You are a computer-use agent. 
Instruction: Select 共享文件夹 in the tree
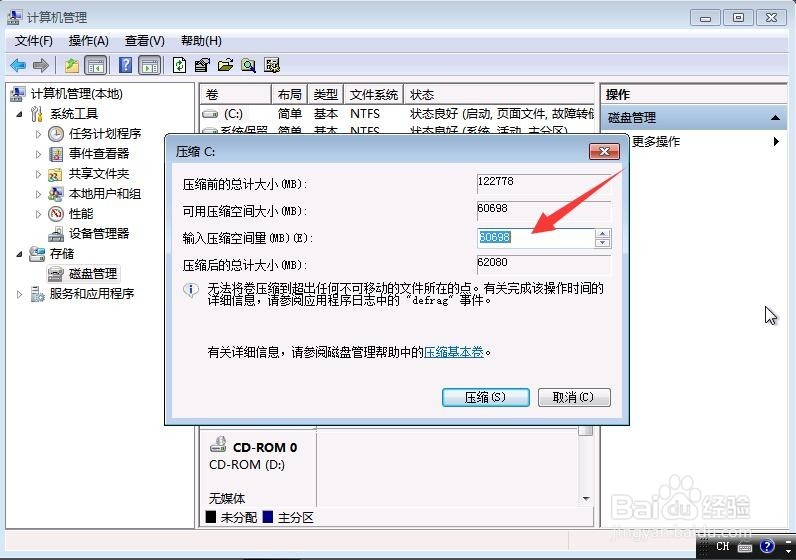point(99,174)
